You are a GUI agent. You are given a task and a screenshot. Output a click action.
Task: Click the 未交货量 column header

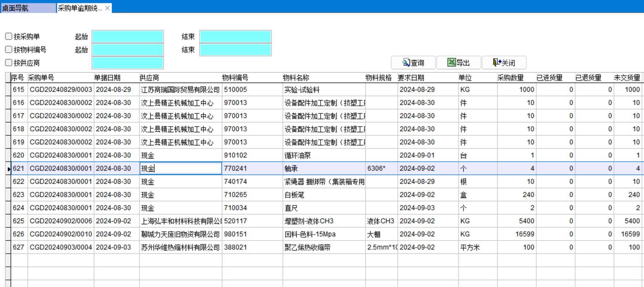627,78
